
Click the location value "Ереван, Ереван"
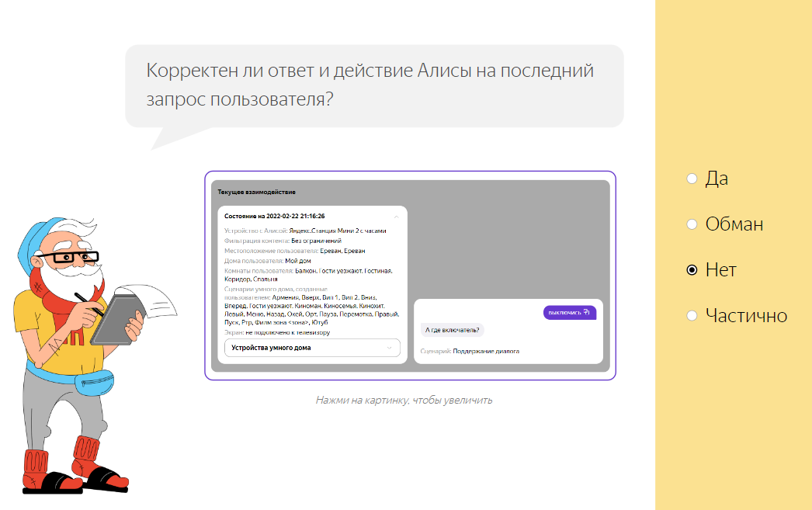click(342, 251)
